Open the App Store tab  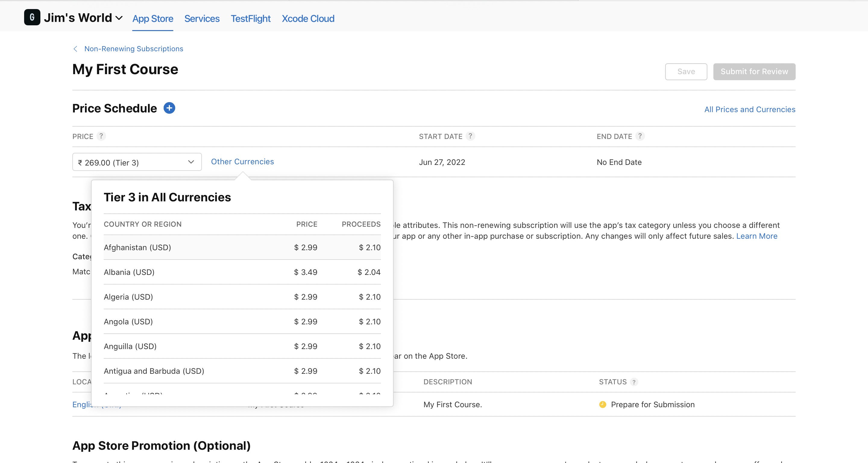pyautogui.click(x=153, y=18)
